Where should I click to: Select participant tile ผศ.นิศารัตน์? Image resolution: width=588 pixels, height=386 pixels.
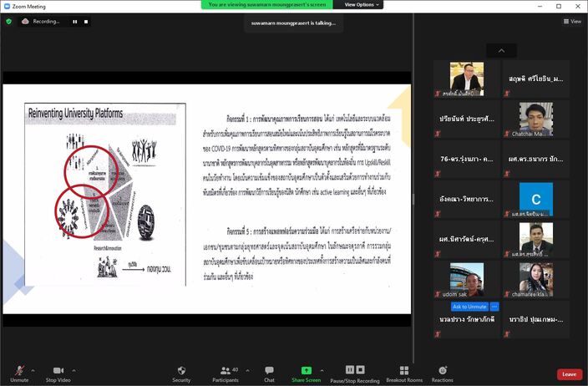(467, 239)
